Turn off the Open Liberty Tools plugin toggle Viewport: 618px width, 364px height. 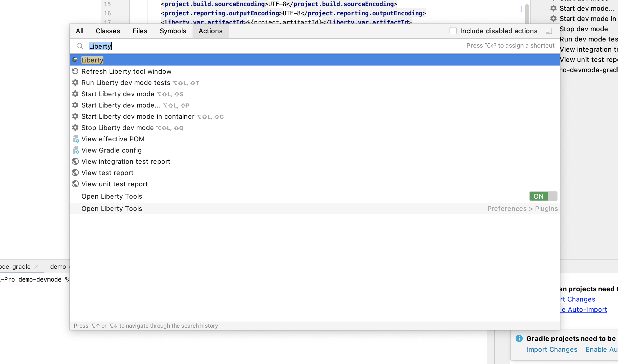click(x=543, y=196)
